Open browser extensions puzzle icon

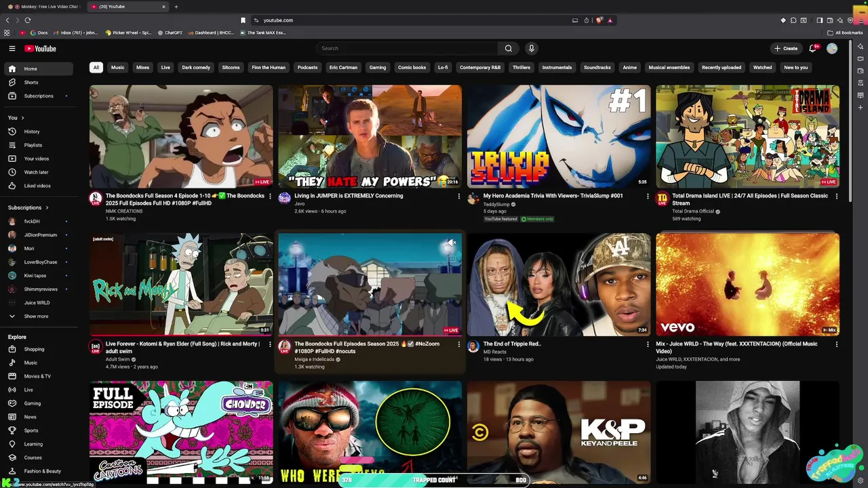click(793, 20)
